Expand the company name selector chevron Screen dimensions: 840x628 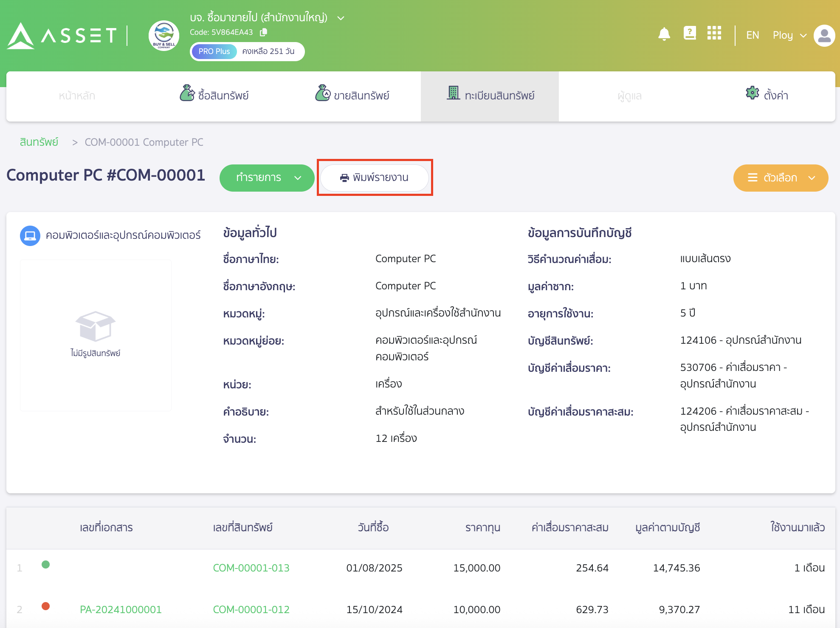coord(341,18)
